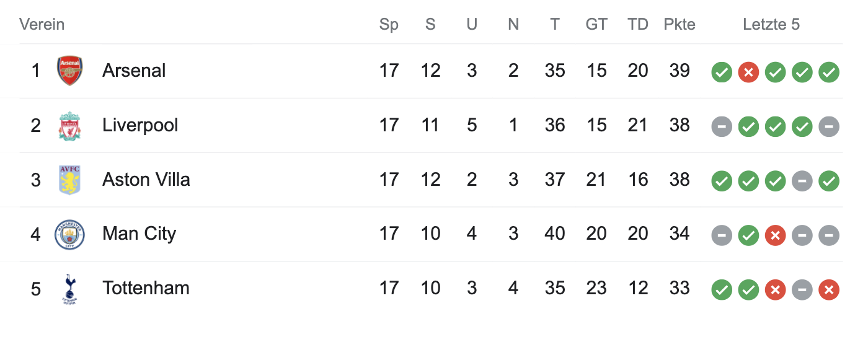Click Tottenham's most recent loss icon
This screenshot has height=337, width=868.
(x=829, y=289)
